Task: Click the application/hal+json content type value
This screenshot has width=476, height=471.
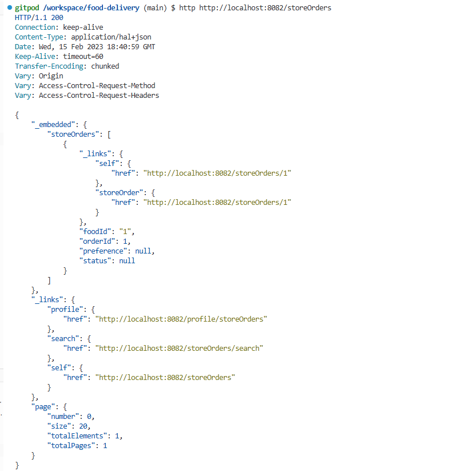Action: 111,37
